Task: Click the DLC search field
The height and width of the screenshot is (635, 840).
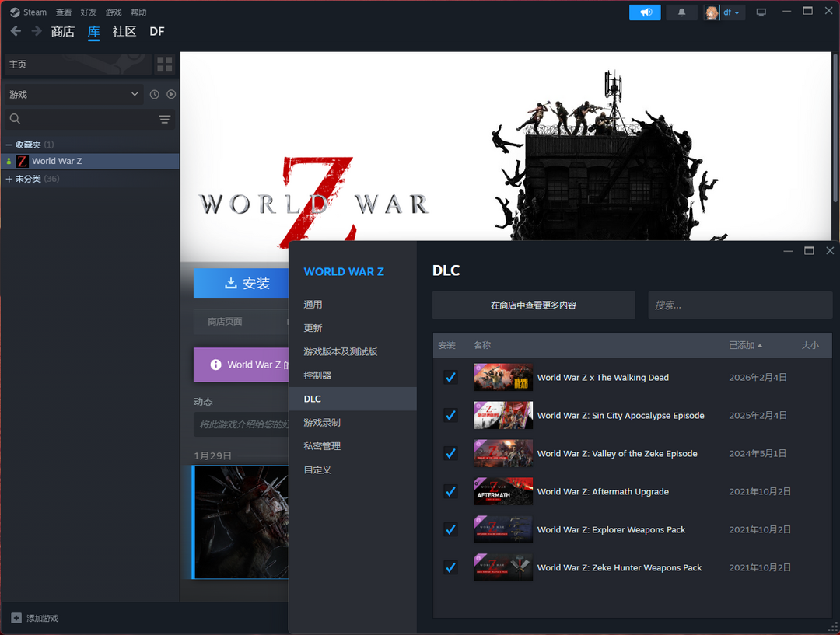Action: pos(740,305)
